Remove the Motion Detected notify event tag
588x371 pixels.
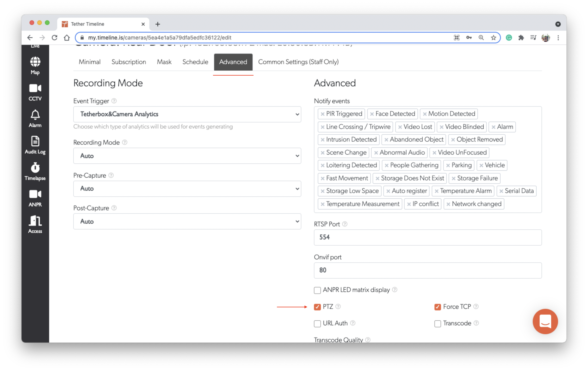tap(425, 114)
